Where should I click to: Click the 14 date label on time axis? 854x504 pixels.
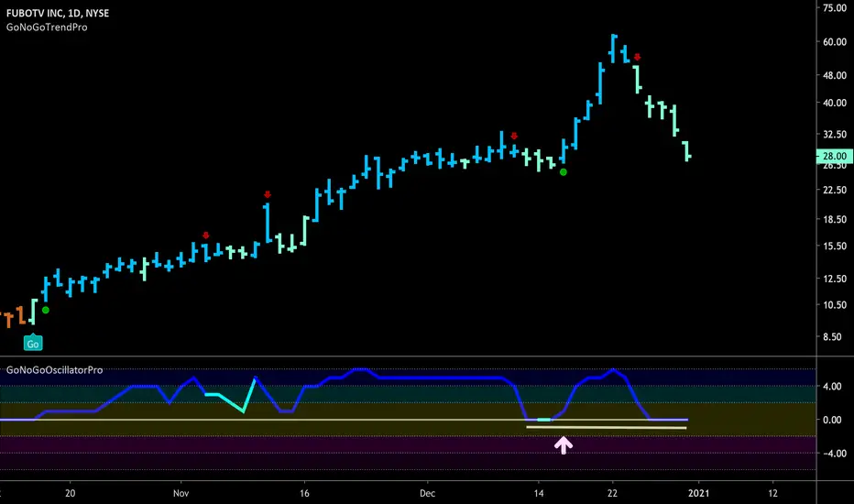click(539, 493)
